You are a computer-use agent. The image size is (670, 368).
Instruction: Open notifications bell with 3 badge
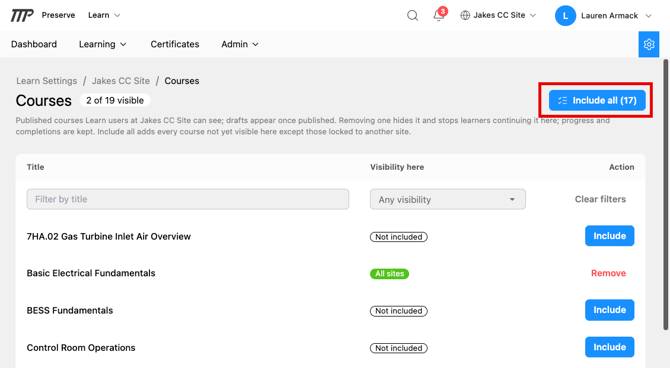coord(439,15)
